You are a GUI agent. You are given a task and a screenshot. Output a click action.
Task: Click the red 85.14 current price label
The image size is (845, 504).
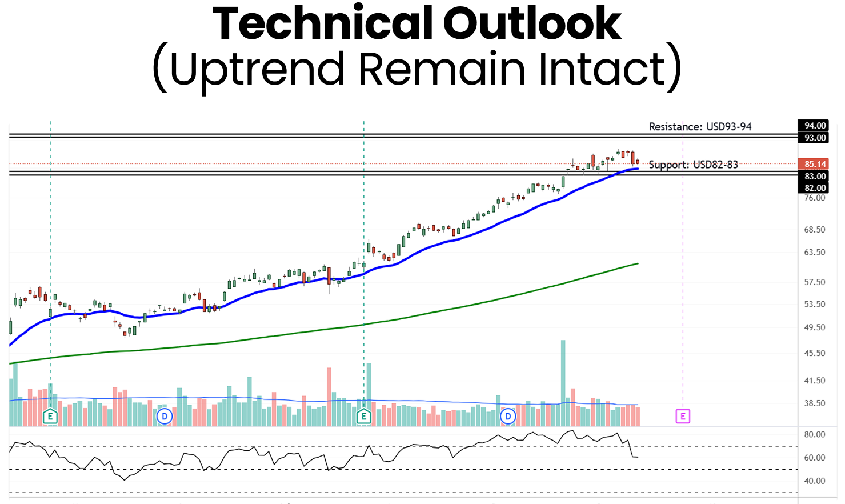click(815, 164)
